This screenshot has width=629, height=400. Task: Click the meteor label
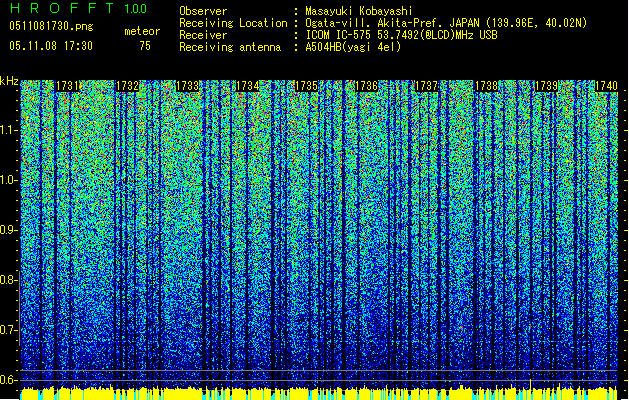(142, 31)
